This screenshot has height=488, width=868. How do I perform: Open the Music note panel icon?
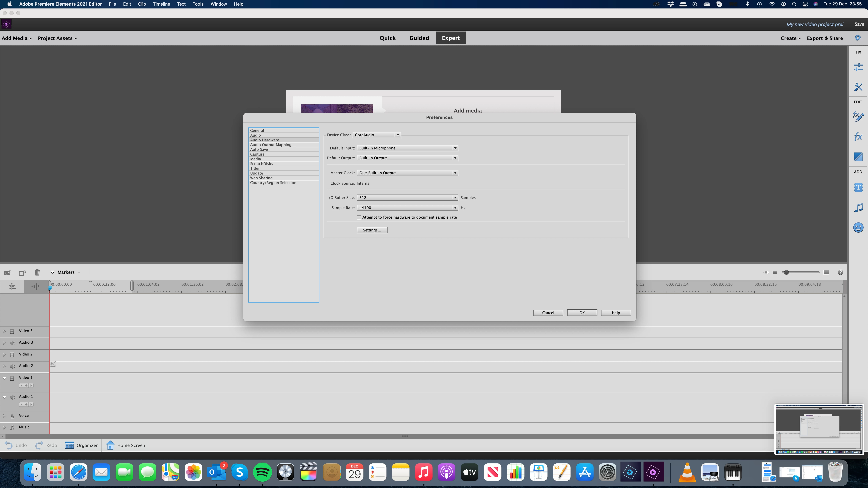(x=858, y=207)
